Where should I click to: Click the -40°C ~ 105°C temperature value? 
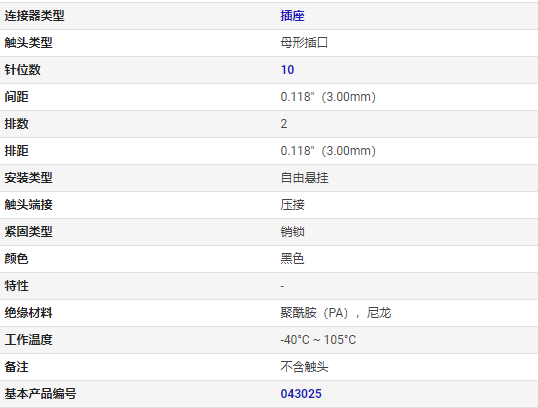click(318, 340)
